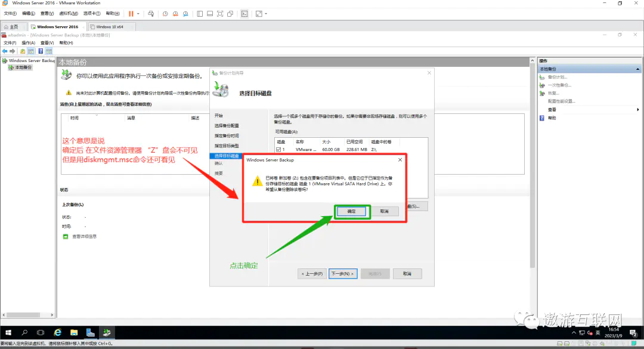Click the 上一步(P) button in wizard
The image size is (644, 349).
click(312, 274)
